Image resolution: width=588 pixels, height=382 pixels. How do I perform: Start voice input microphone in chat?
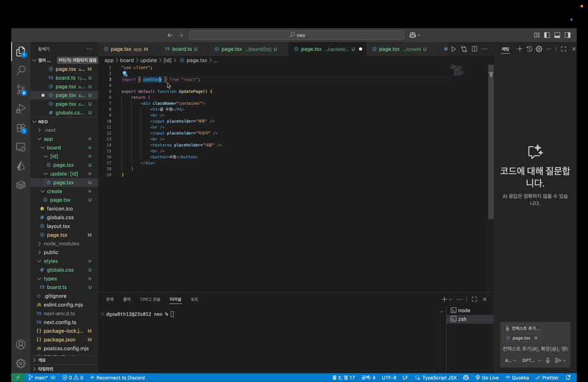coord(548,361)
